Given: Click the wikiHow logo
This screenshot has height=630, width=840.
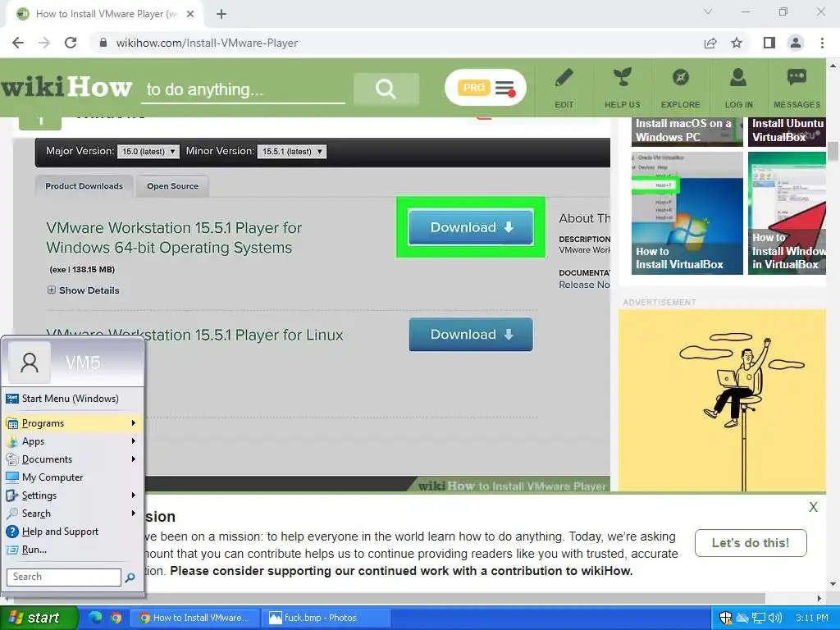Looking at the screenshot, I should (x=66, y=87).
